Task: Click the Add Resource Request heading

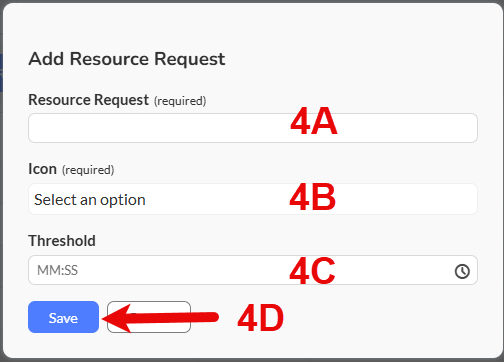Action: (x=127, y=59)
